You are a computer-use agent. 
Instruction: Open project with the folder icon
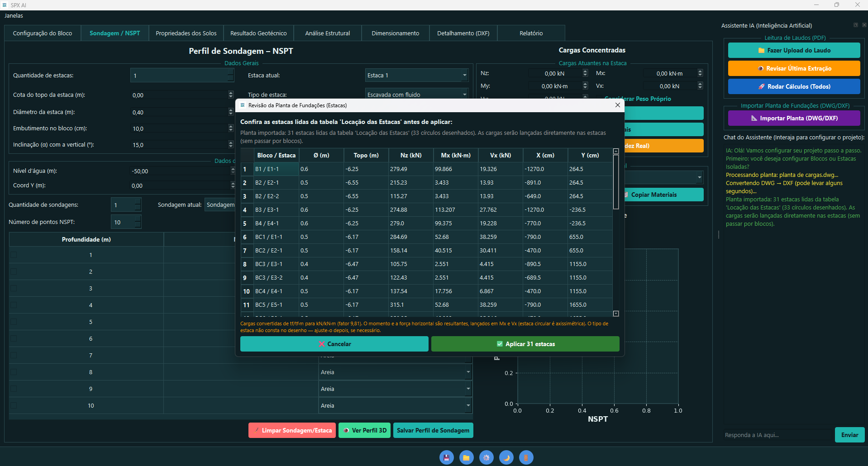click(x=466, y=457)
